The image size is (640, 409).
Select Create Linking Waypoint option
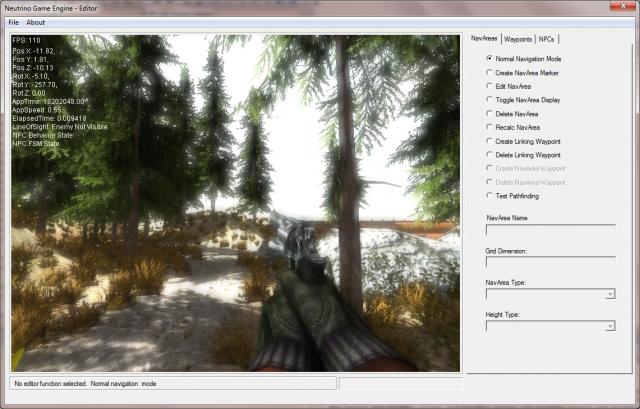(489, 142)
